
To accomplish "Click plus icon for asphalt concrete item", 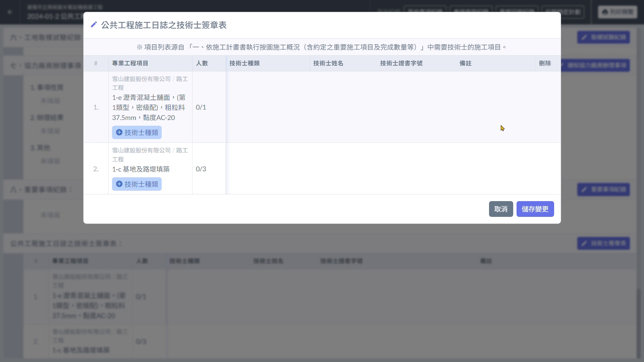I will pos(119,132).
